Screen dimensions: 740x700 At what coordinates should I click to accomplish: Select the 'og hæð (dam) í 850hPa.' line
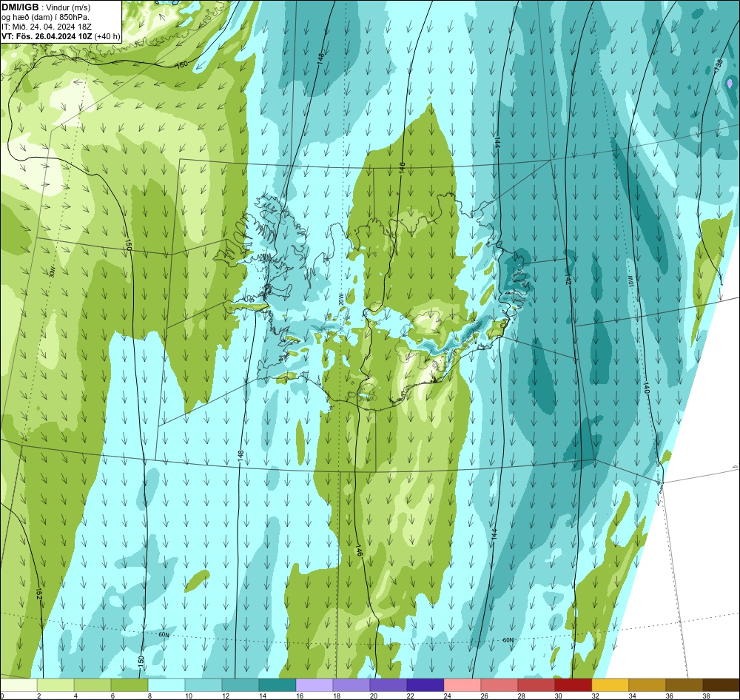coord(45,17)
